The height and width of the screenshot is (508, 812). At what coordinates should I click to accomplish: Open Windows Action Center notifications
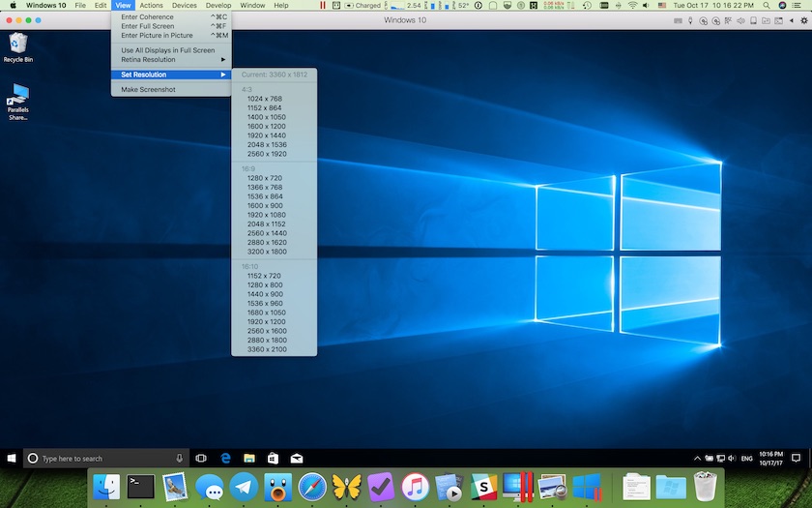pyautogui.click(x=797, y=459)
